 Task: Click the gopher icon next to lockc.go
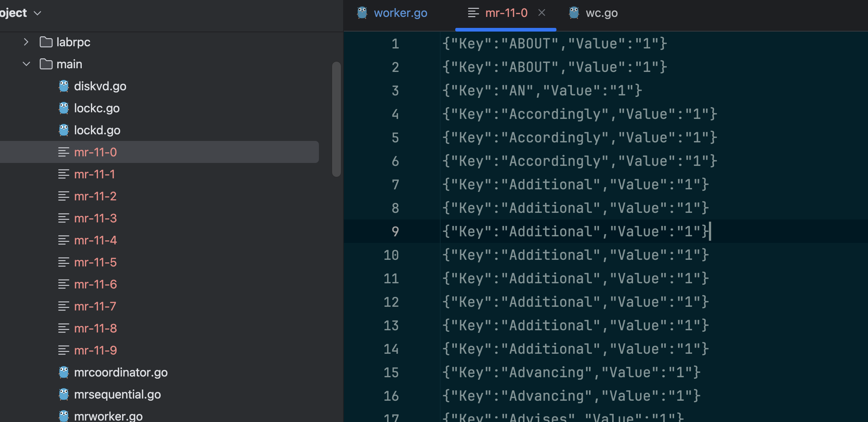pos(64,108)
